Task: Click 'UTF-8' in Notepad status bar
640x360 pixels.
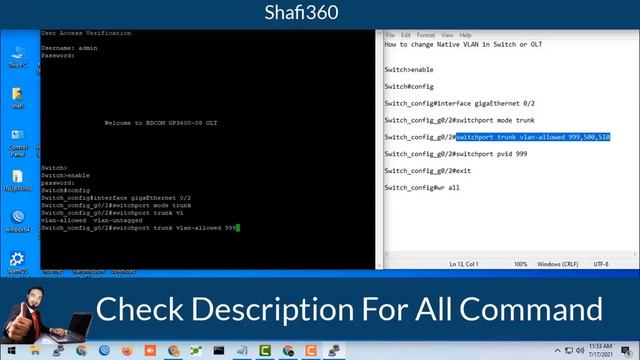Action: pos(601,264)
